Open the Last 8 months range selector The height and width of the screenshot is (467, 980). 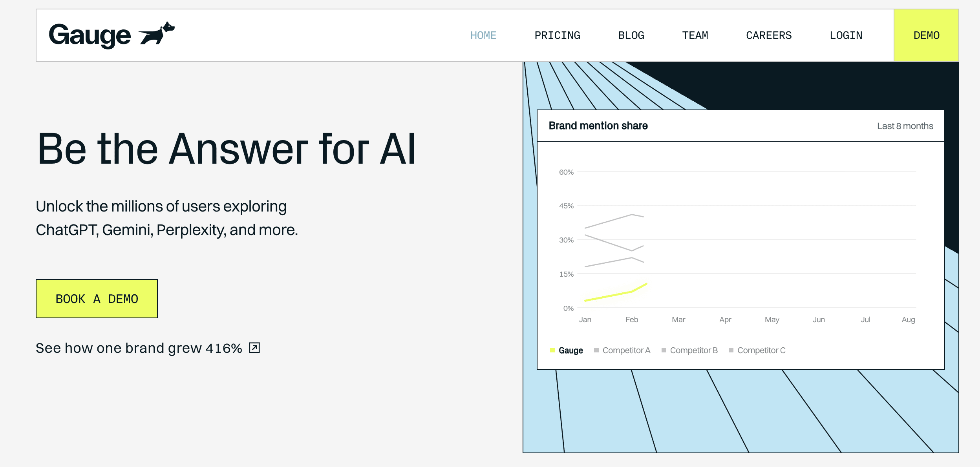coord(905,126)
